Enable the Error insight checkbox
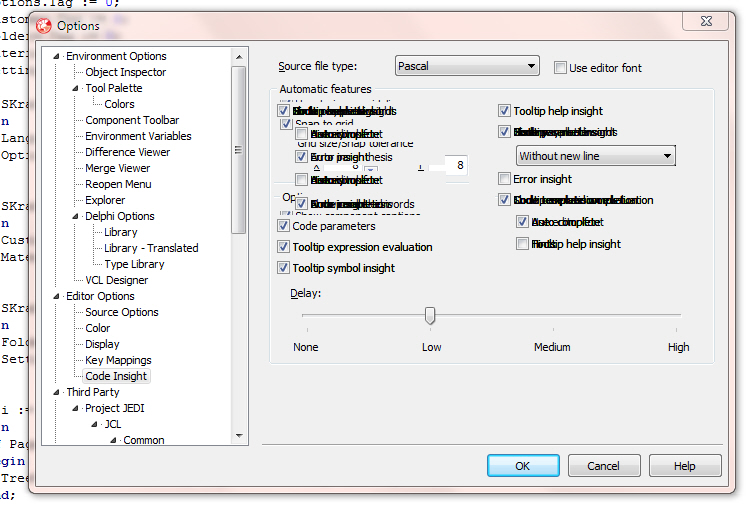Viewport: 755px width, 507px height. tap(505, 179)
